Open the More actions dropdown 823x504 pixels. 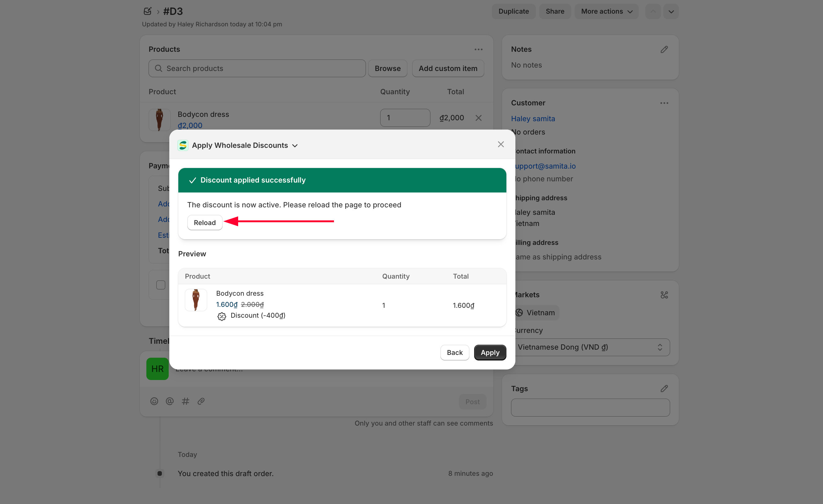[x=606, y=11]
